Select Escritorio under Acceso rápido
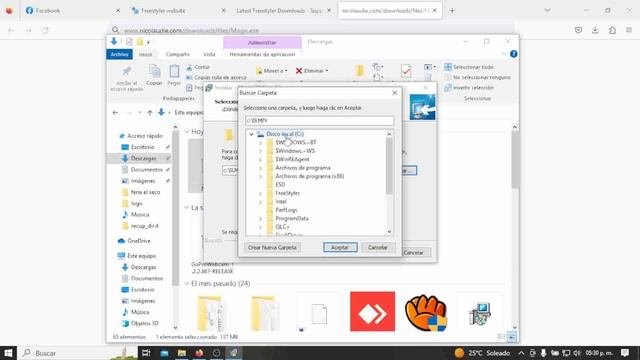 (142, 147)
